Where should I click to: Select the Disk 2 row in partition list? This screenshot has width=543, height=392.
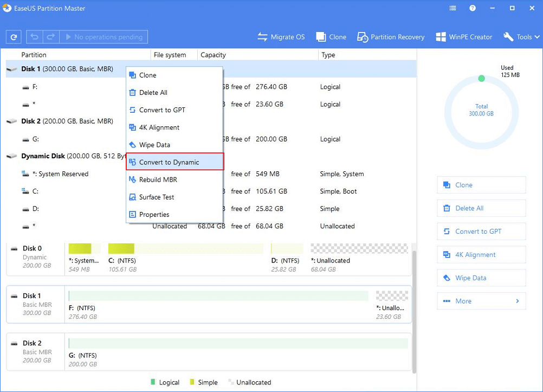[x=211, y=121]
